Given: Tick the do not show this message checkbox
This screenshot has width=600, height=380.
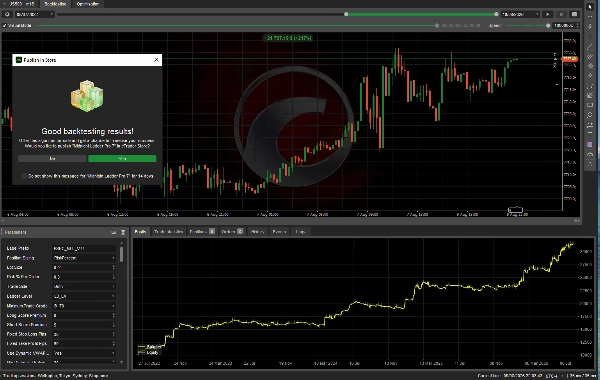Looking at the screenshot, I should point(24,176).
